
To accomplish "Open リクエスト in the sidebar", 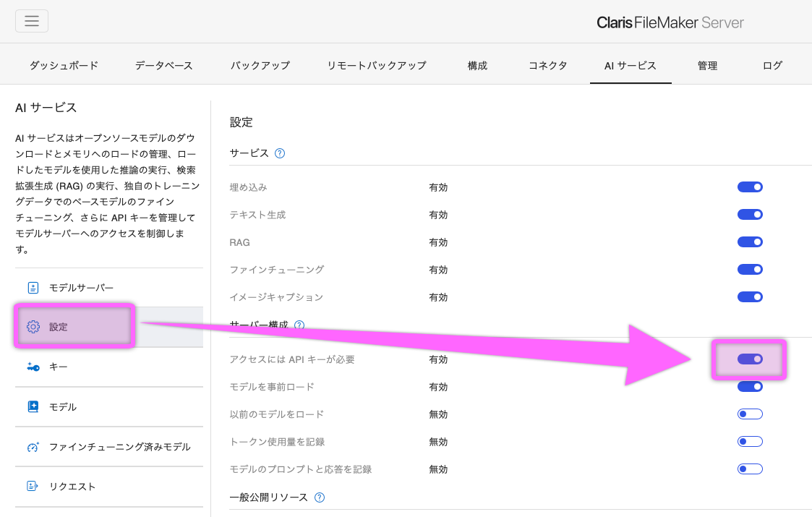I will click(x=109, y=487).
